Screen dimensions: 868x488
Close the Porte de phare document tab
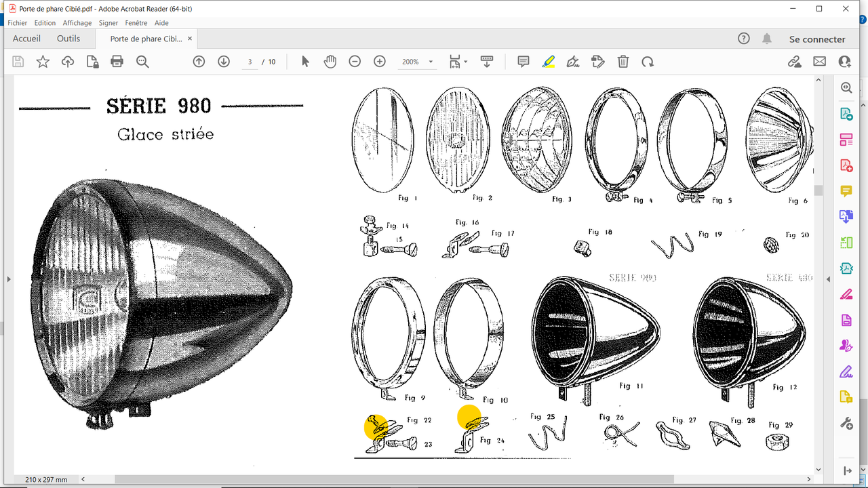coord(190,39)
